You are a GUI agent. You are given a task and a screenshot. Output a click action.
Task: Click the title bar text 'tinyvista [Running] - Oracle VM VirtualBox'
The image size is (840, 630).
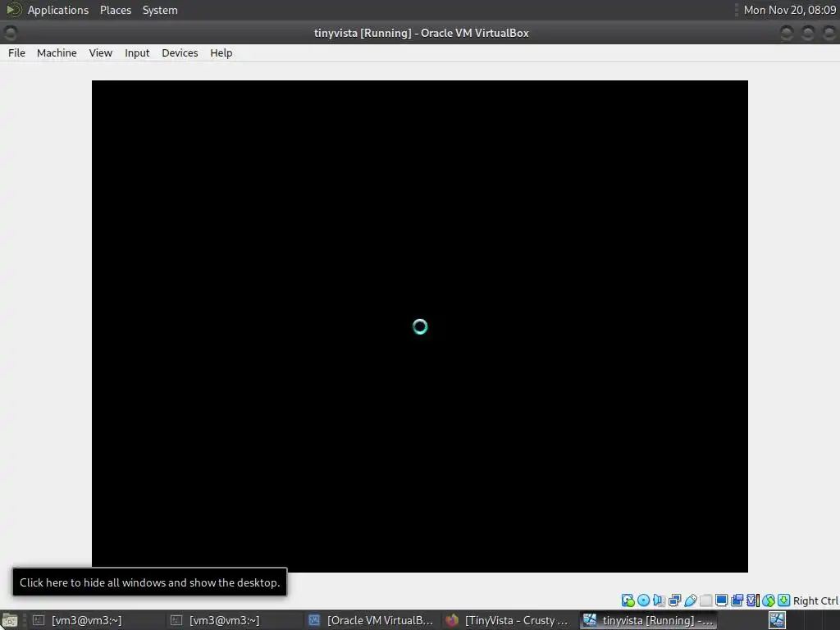point(421,33)
